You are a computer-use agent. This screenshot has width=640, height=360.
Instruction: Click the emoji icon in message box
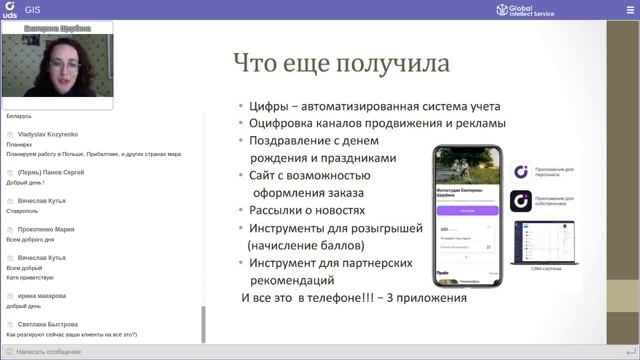(9, 352)
